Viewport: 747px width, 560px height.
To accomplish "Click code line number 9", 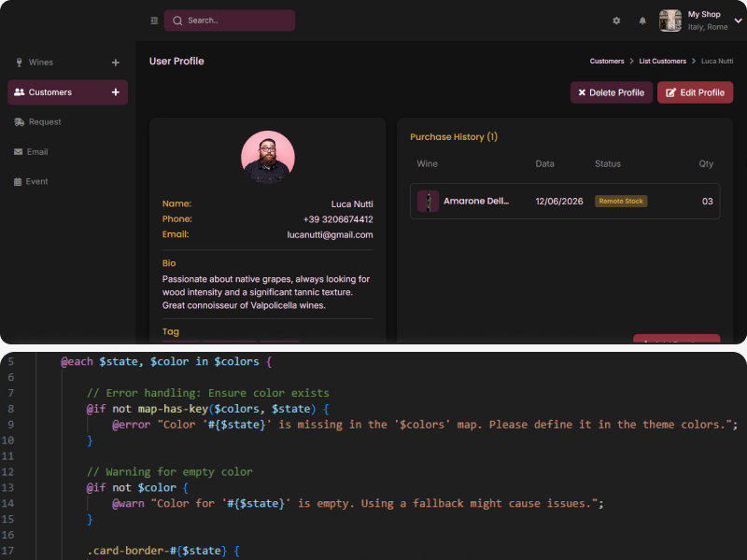I will pyautogui.click(x=10, y=425).
